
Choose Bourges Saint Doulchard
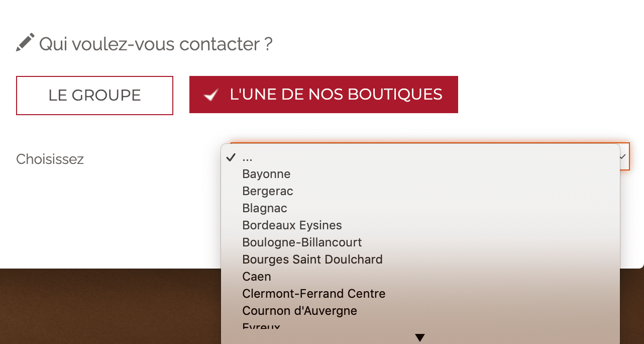(x=312, y=260)
